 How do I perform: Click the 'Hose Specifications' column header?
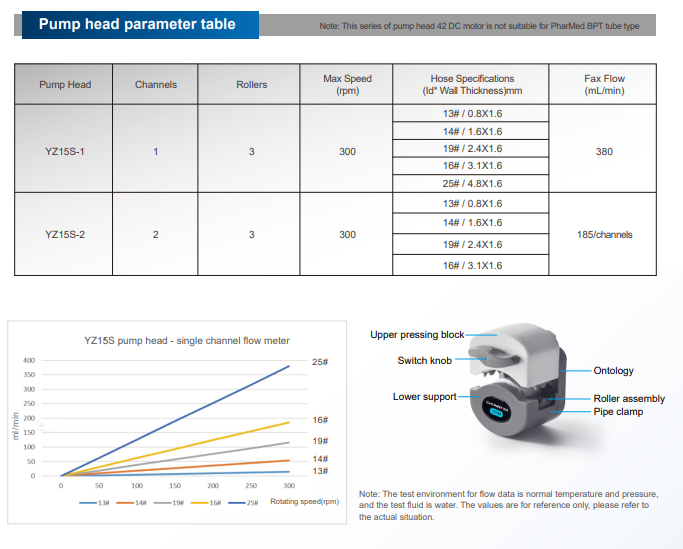(472, 85)
